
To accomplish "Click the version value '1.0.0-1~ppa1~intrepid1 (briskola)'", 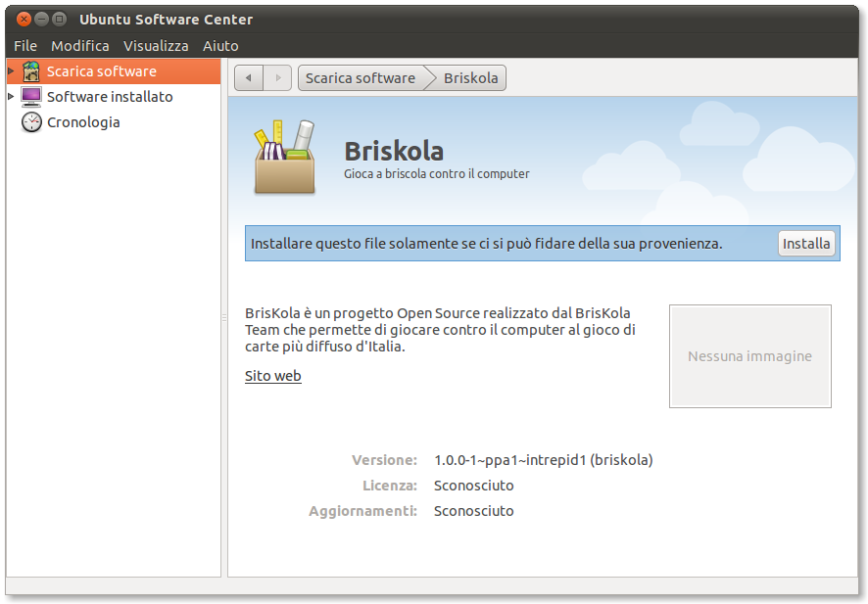I will coord(544,460).
